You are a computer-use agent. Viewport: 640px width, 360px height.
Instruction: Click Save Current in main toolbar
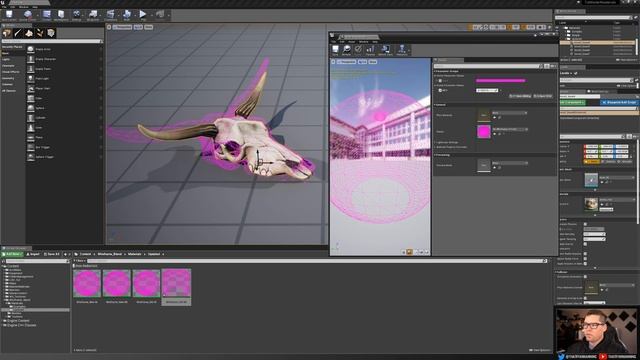tap(9, 15)
